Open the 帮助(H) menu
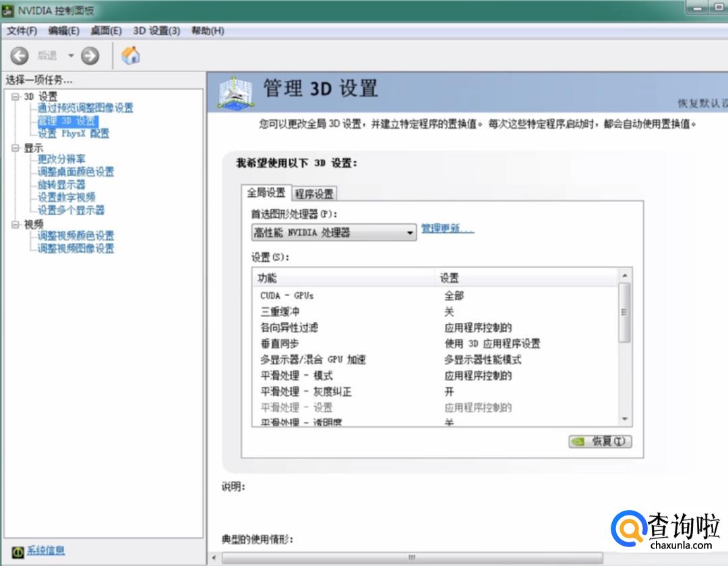 tap(208, 31)
